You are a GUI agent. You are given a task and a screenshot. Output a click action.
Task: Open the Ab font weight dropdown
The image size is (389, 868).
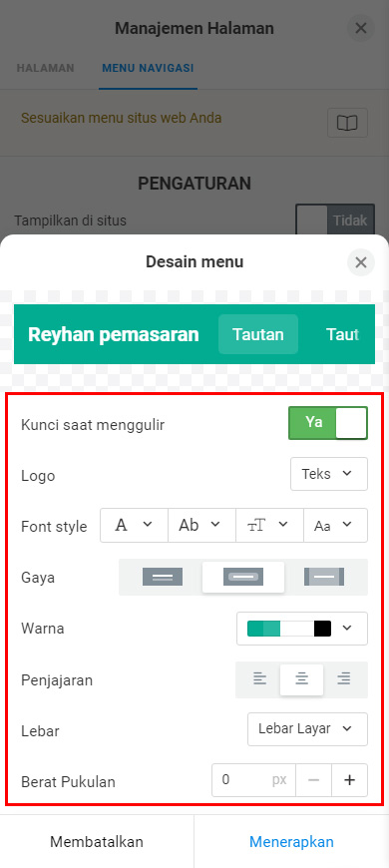[x=201, y=526]
